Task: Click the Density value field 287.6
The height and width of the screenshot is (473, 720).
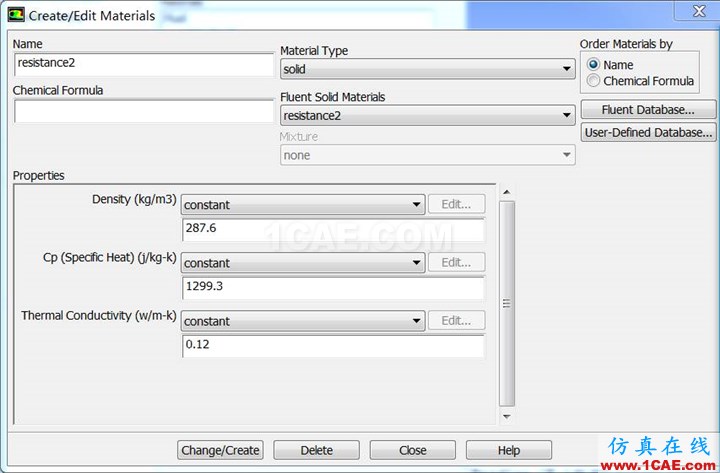Action: pos(333,230)
